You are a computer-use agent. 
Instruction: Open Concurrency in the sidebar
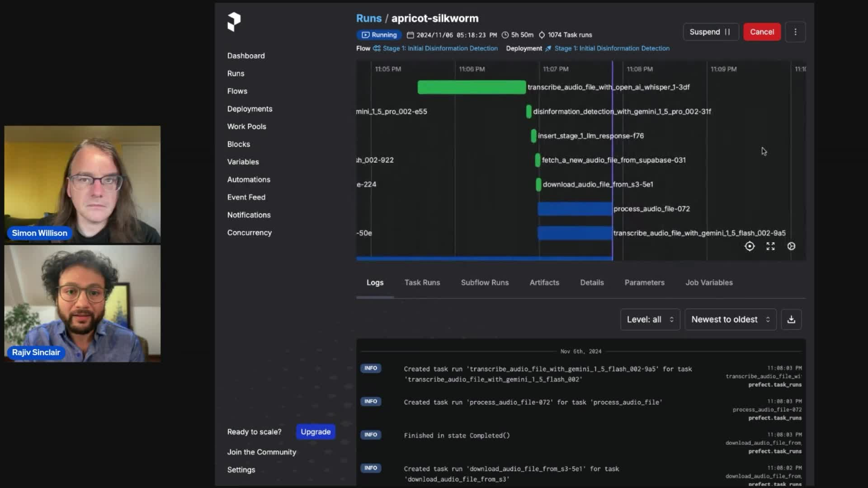click(249, 233)
